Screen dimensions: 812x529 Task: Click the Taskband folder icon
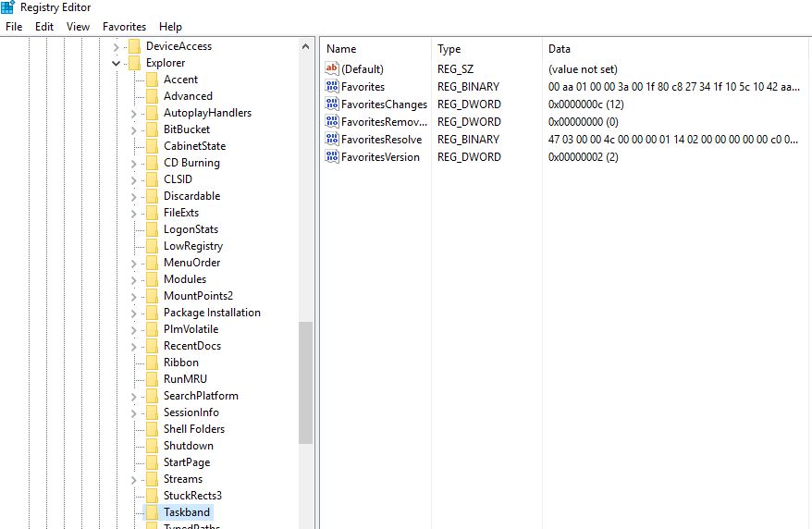click(152, 511)
